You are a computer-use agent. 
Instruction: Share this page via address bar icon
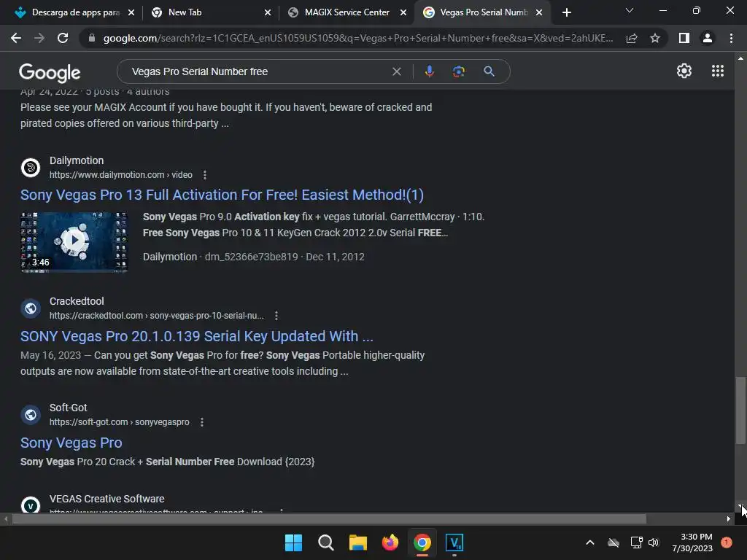(x=632, y=38)
